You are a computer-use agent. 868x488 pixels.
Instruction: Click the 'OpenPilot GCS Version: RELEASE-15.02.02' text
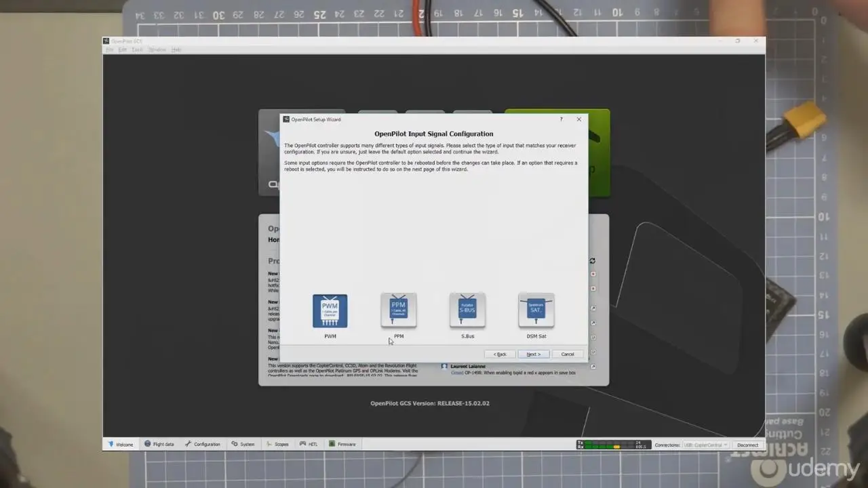[430, 403]
